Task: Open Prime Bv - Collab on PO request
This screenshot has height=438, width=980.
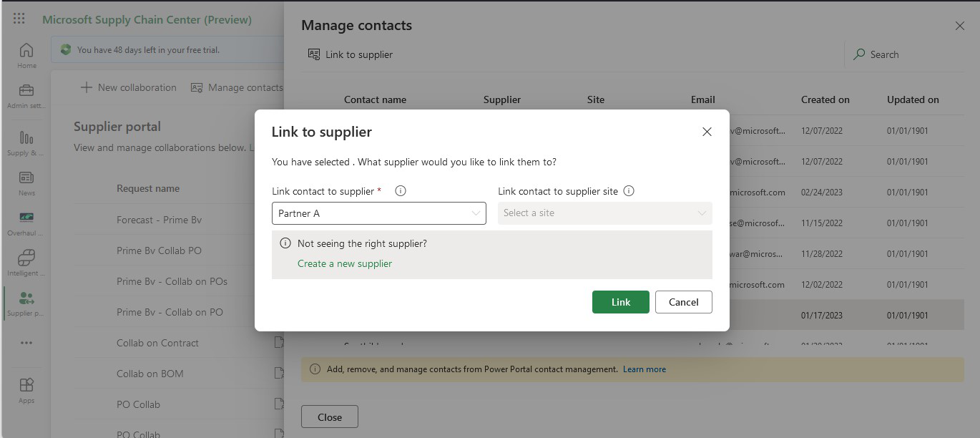Action: click(x=170, y=312)
